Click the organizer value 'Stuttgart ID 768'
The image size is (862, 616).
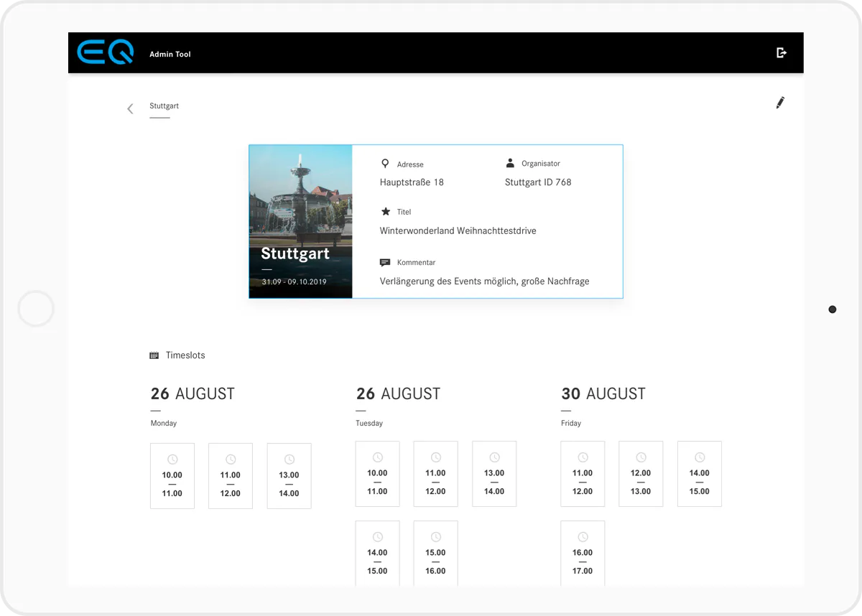pyautogui.click(x=538, y=182)
